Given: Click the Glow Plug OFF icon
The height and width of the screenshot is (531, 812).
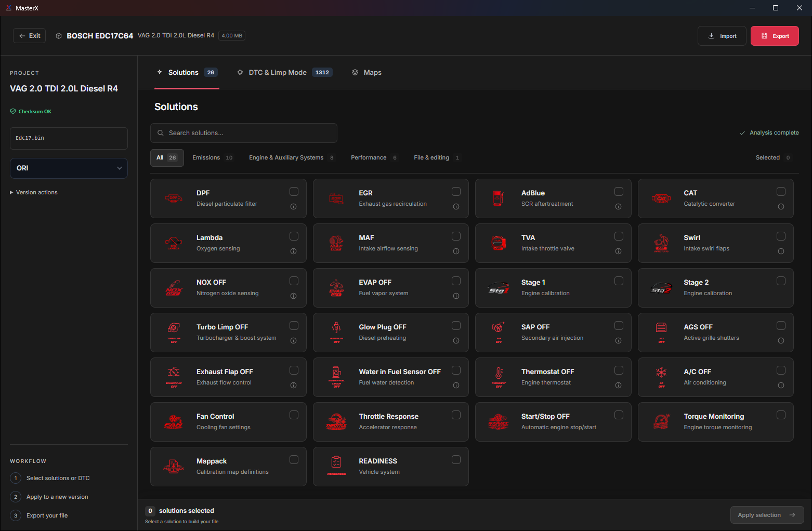Looking at the screenshot, I should point(336,333).
